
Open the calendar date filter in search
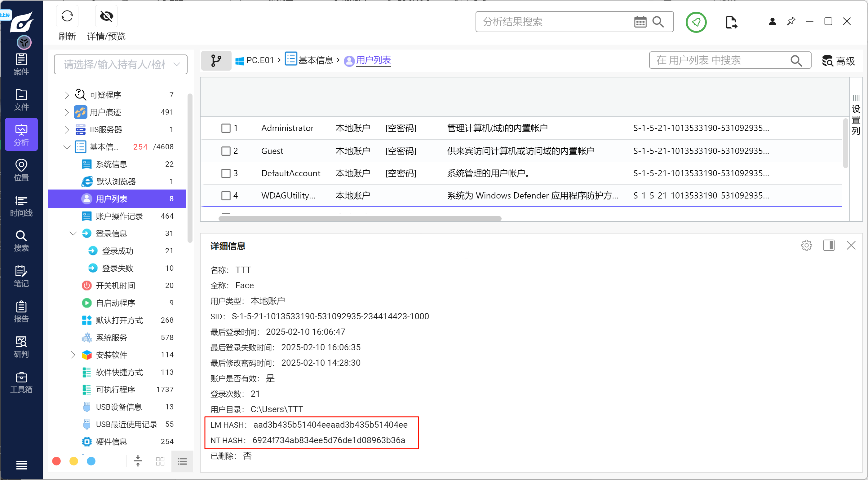pyautogui.click(x=640, y=22)
